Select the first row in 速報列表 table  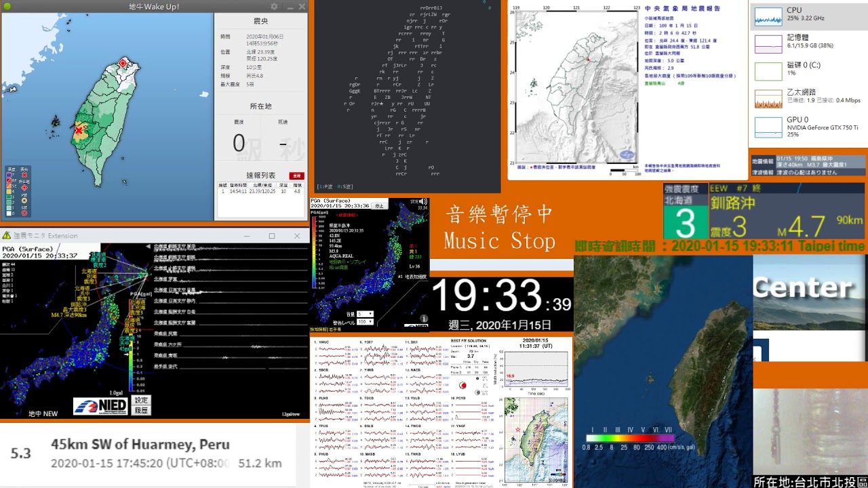pos(260,192)
